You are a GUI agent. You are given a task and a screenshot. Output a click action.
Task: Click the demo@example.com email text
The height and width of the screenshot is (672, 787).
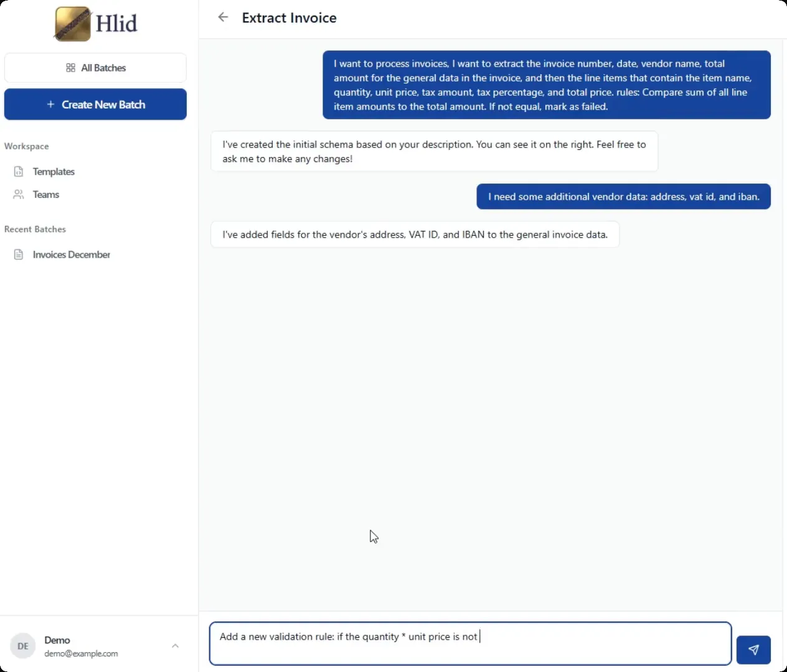[81, 653]
